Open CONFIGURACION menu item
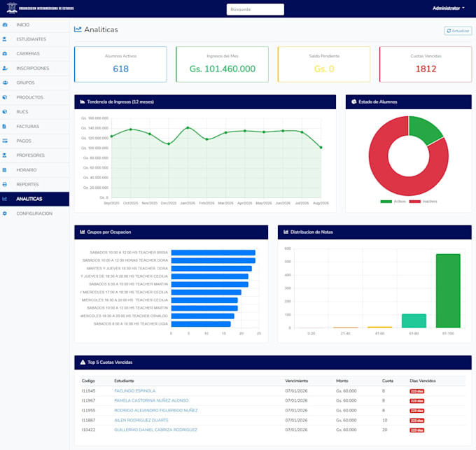Screen dimensions: 476x450 (34, 213)
